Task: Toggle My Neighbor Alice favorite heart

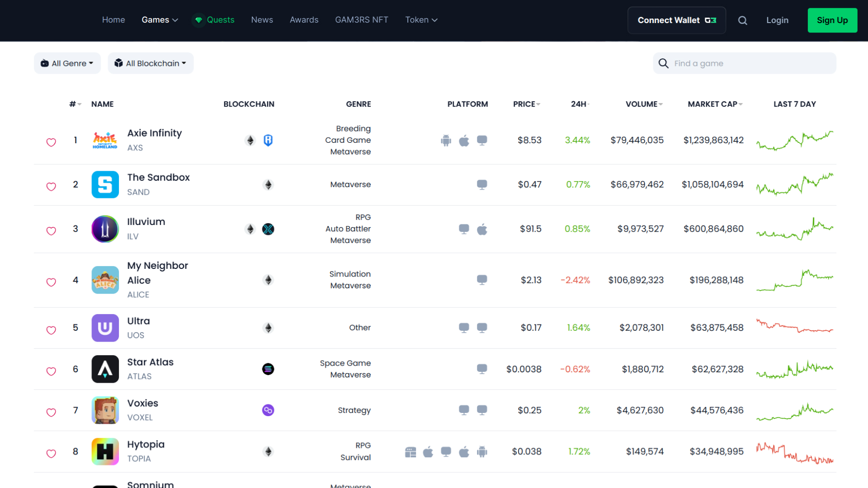Action: click(51, 282)
